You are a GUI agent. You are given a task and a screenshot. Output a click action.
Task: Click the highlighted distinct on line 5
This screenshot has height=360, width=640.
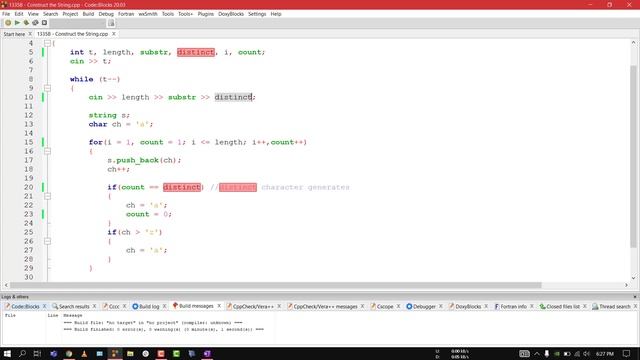click(196, 52)
